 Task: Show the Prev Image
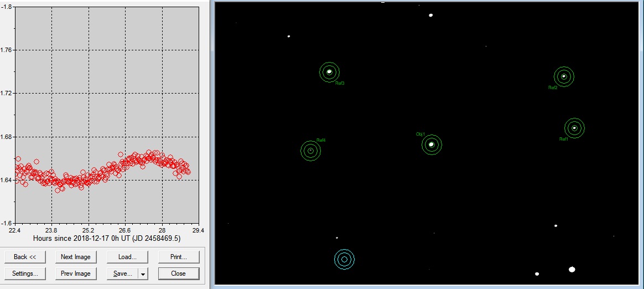76,273
